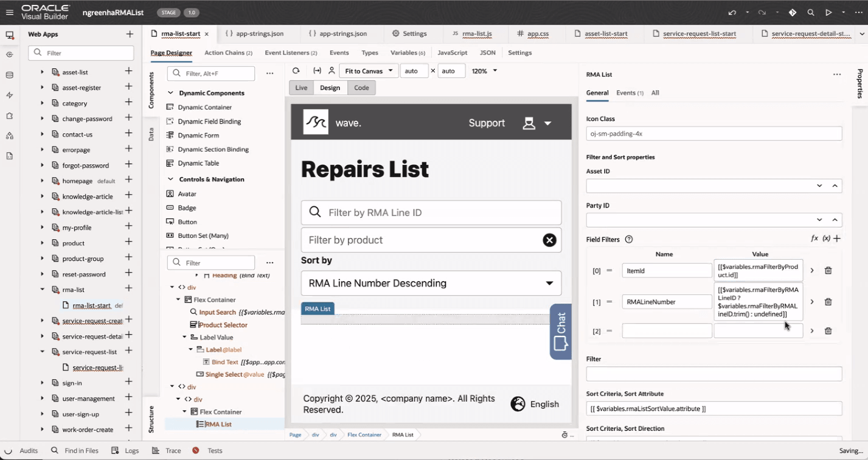Switch the canvas to Code view
Image resolution: width=868 pixels, height=460 pixels.
click(x=361, y=88)
